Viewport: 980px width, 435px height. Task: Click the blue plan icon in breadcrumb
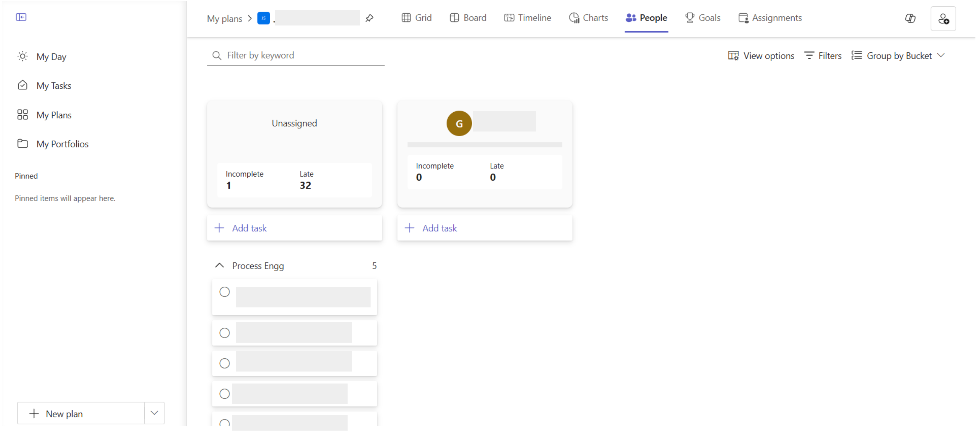[263, 18]
